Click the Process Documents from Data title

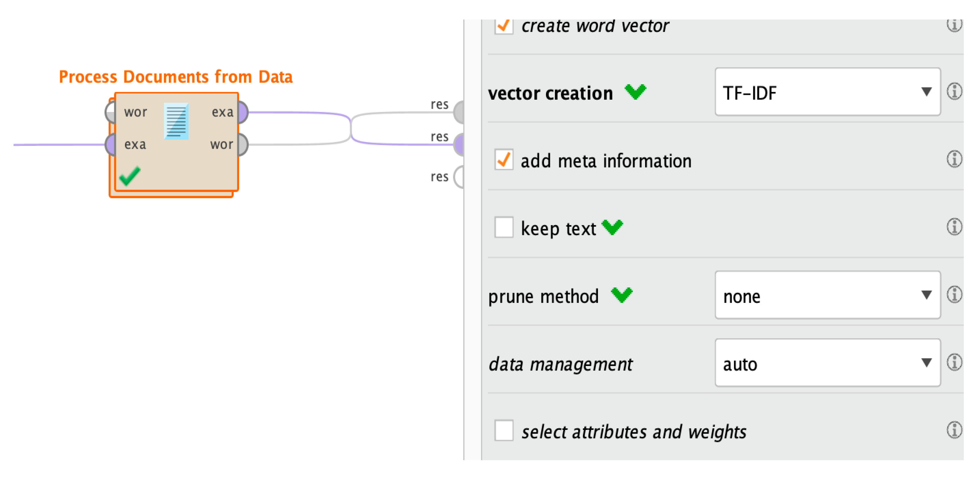click(x=176, y=77)
